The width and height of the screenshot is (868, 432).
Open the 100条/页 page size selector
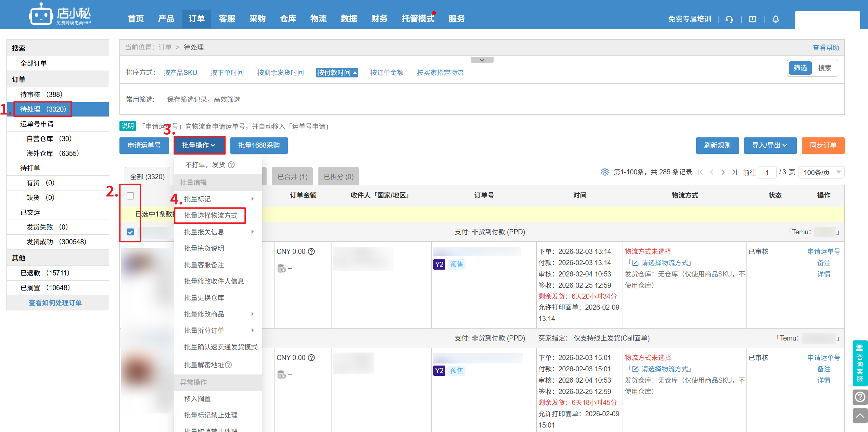tap(821, 172)
